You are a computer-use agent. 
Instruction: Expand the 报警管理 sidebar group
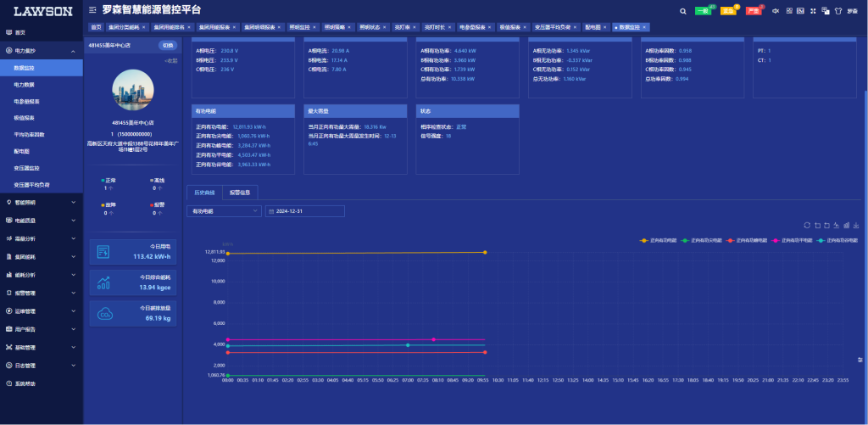[x=41, y=293]
